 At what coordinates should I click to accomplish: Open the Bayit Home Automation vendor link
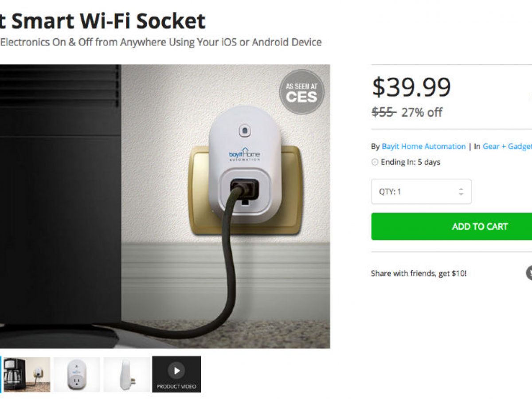(x=423, y=146)
